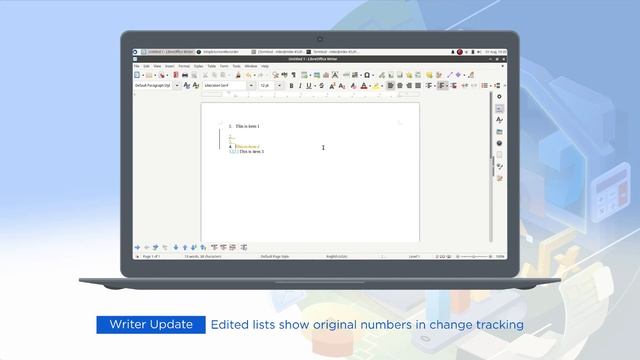This screenshot has width=640, height=360.
Task: Insert a hyperlink from the toolbar
Action: point(382,75)
